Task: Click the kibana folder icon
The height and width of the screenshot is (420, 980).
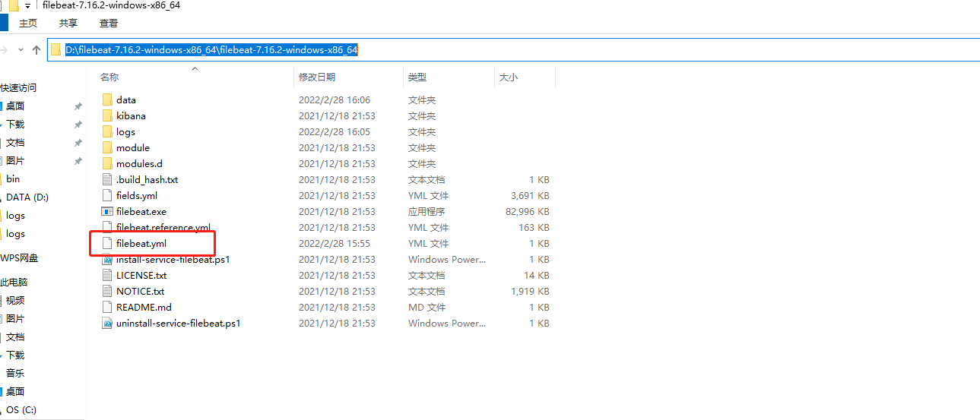Action: pyautogui.click(x=106, y=115)
